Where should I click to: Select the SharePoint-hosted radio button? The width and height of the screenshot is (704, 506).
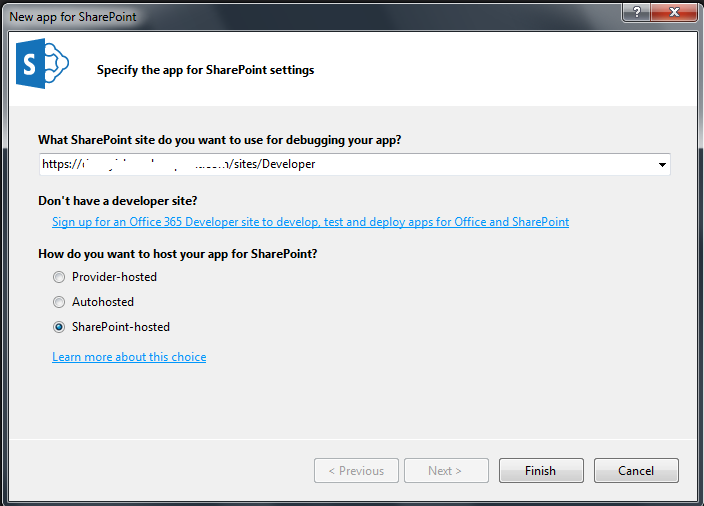tap(59, 327)
